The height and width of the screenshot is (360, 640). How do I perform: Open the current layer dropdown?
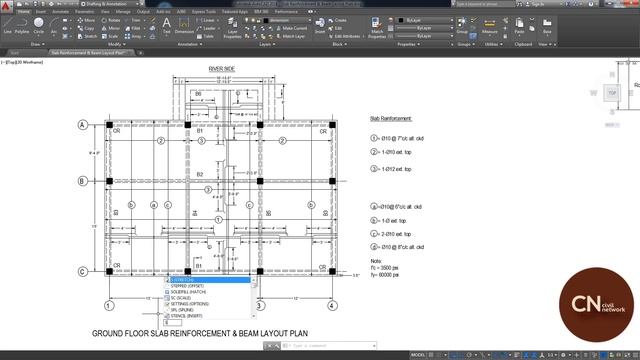click(x=278, y=20)
